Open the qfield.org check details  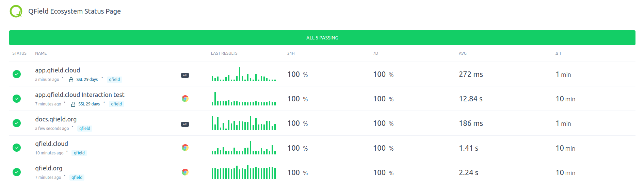pyautogui.click(x=49, y=168)
